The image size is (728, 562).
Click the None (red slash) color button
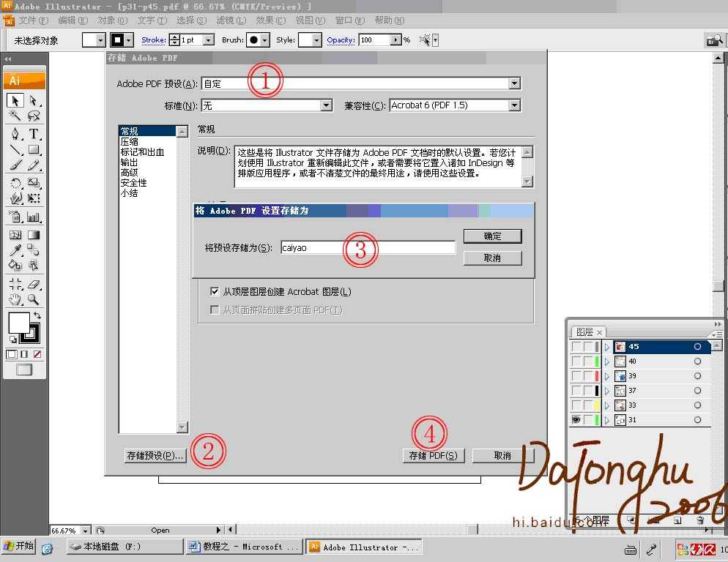tap(37, 355)
